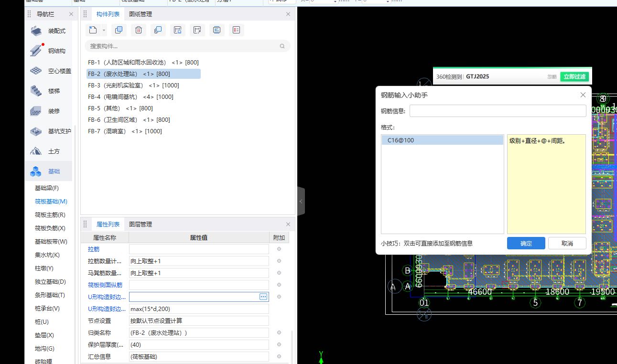The width and height of the screenshot is (617, 364).
Task: Open the ellipsis button in U形构造封边 field
Action: [x=263, y=297]
